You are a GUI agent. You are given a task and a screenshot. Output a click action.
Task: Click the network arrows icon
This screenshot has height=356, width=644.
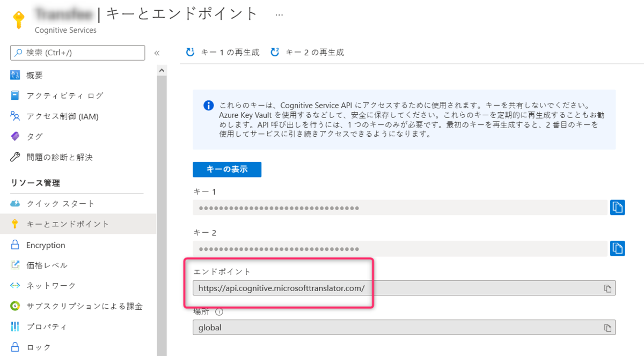coord(15,285)
